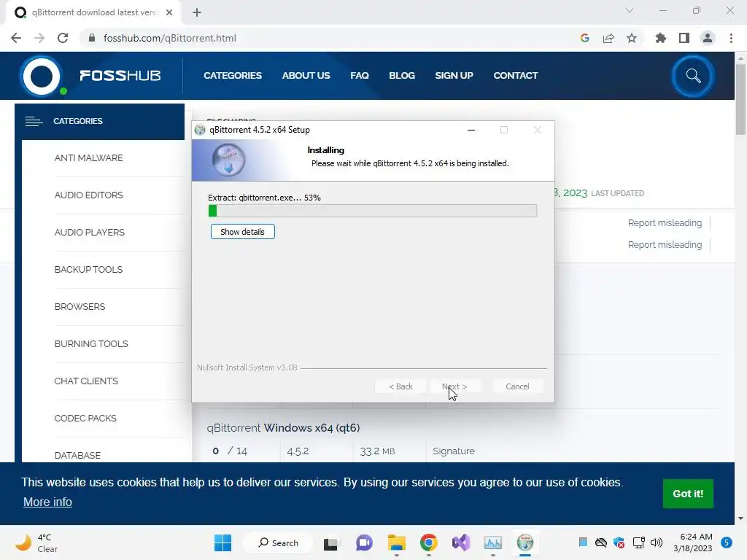
Task: Reload the page with the refresh icon
Action: coord(63,38)
